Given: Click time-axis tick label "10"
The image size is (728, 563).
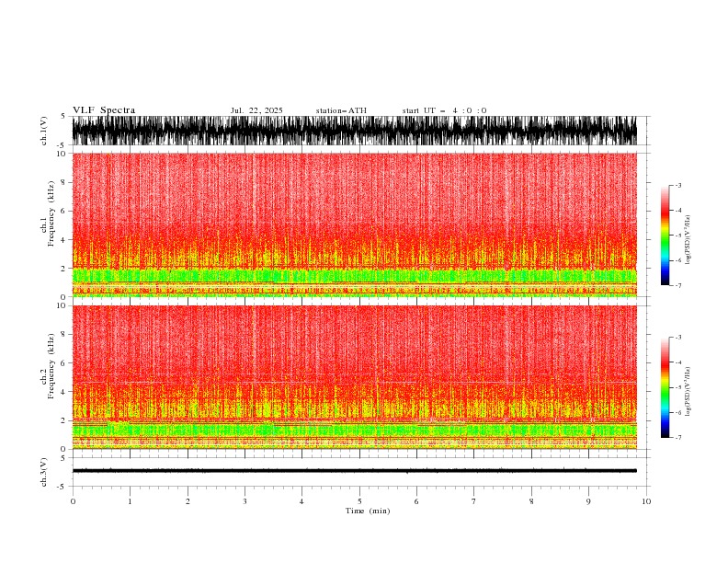Looking at the screenshot, I should (646, 501).
